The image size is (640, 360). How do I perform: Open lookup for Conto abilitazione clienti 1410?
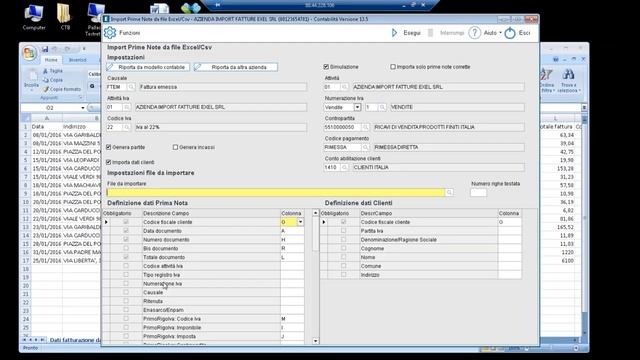pos(344,167)
